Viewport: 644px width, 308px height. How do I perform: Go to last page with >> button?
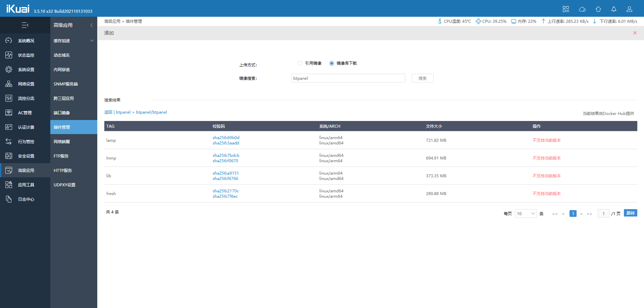click(x=589, y=214)
